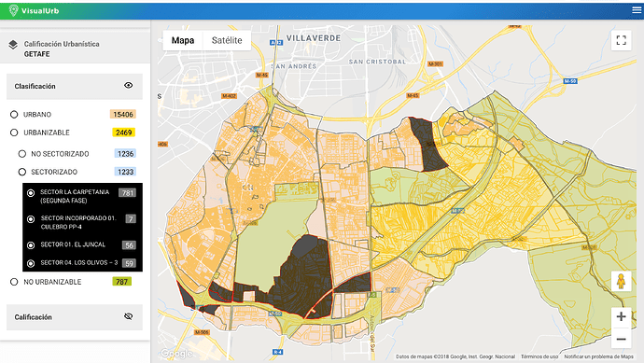Click the grey 59 count badge

click(129, 263)
